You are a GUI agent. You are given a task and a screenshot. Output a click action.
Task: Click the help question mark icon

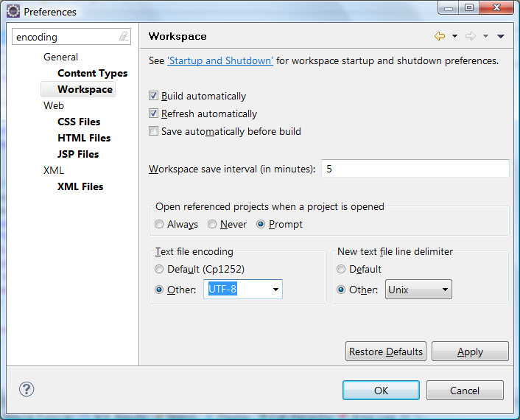27,390
